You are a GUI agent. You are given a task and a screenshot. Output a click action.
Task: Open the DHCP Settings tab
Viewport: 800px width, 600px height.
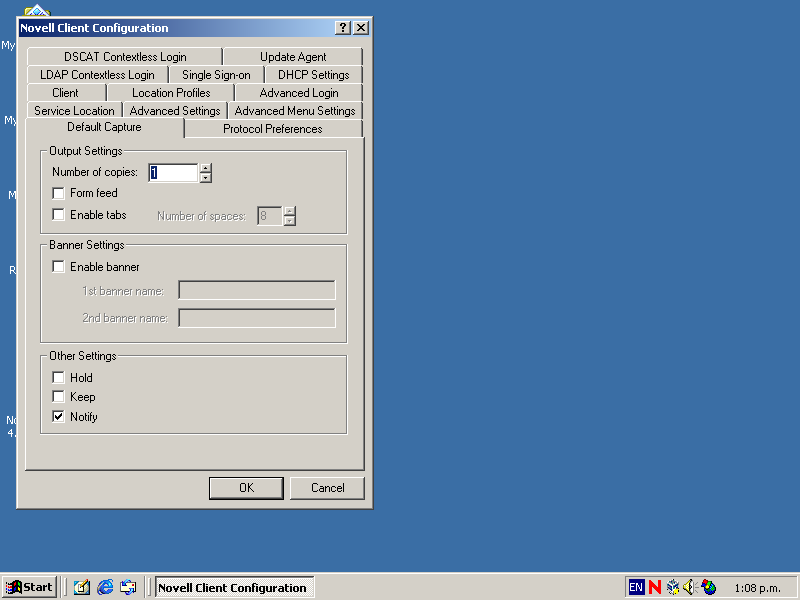click(x=314, y=75)
